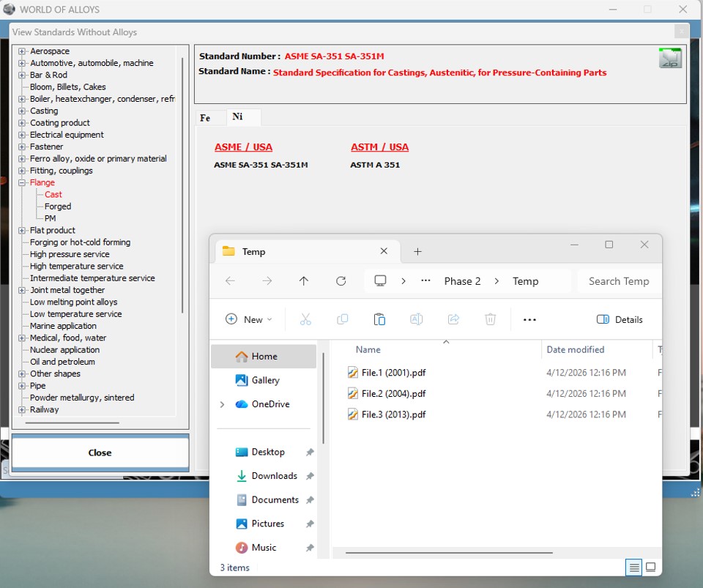This screenshot has height=588, width=703.
Task: Click the file list horizontal scrollbar
Action: point(449,553)
